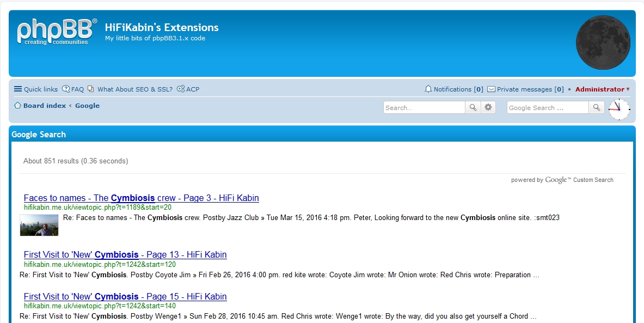This screenshot has width=644, height=323.
Task: Click the About 851 results text
Action: tap(76, 161)
